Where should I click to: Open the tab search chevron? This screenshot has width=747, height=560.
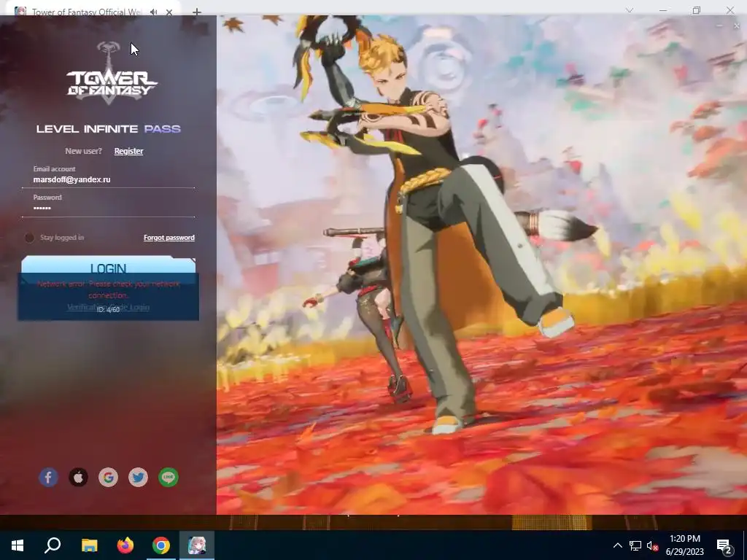tap(630, 10)
